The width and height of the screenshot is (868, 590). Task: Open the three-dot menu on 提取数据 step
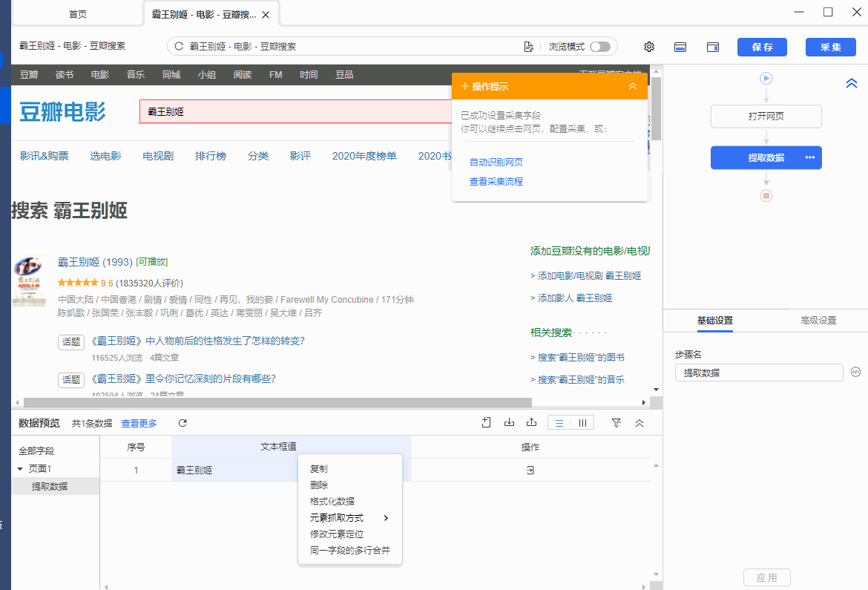tap(810, 157)
